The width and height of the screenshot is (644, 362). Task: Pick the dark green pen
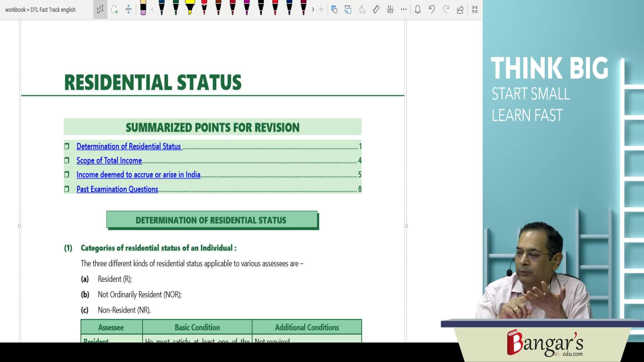coord(176,8)
